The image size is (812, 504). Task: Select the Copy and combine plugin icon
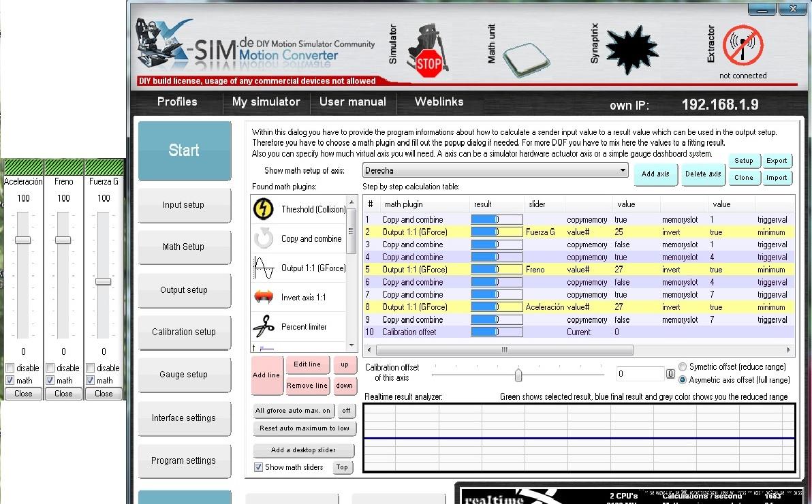click(x=264, y=238)
